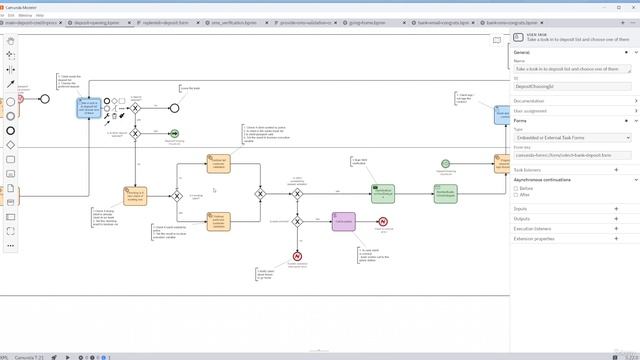
Task: Pick the gateway diamond from the palette
Action: [x=11, y=145]
